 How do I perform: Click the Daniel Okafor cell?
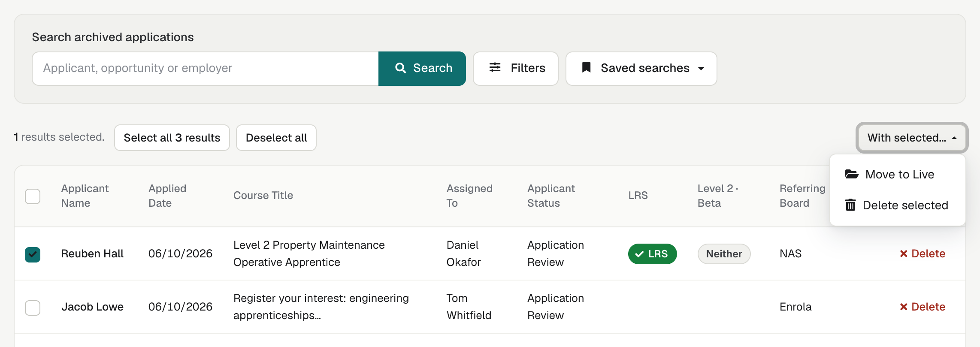(x=463, y=253)
